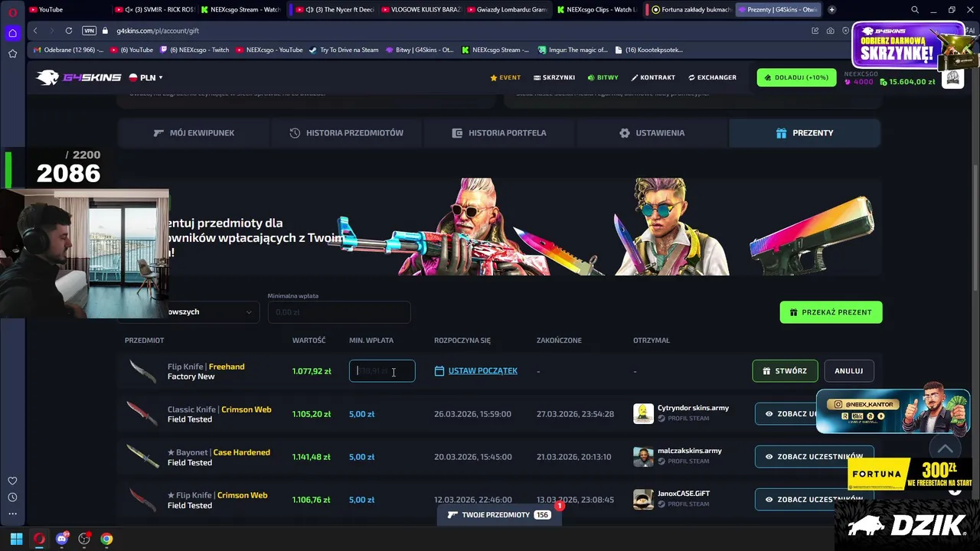Viewport: 980px width, 551px height.
Task: Click the USTAW POCZĄTEK link
Action: click(x=482, y=371)
